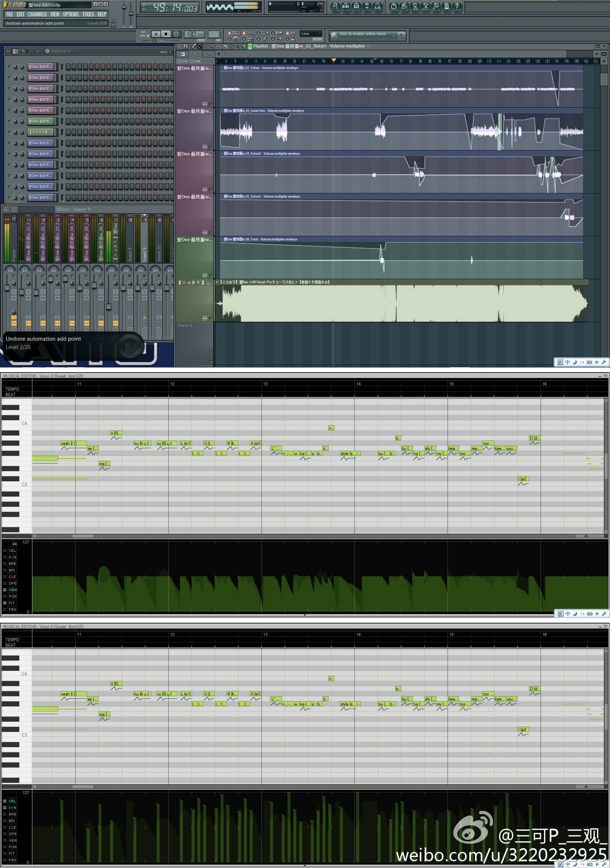Screen dimensions: 610x868
Task: Open the Playlist options dropdown arrow
Action: pos(179,46)
